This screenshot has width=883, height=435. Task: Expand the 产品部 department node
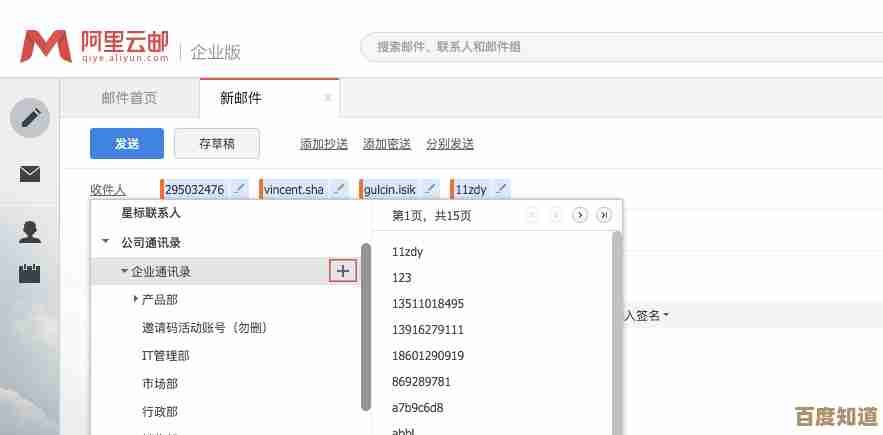[x=136, y=299]
